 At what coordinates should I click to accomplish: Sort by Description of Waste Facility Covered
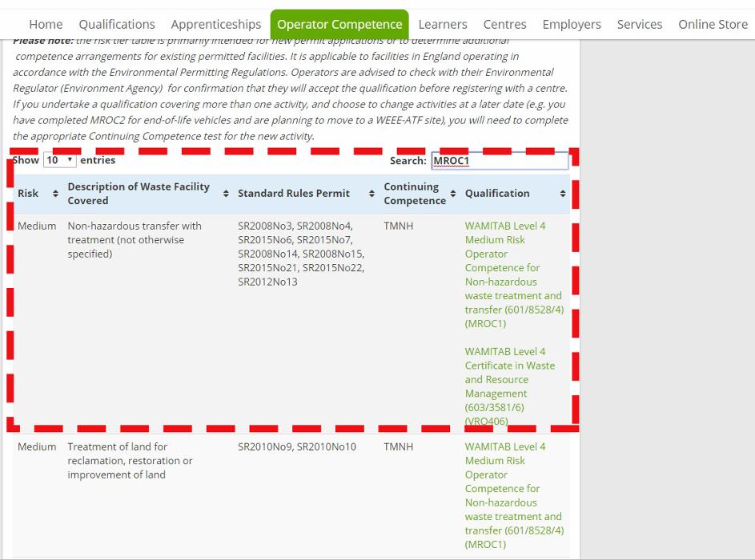[148, 194]
